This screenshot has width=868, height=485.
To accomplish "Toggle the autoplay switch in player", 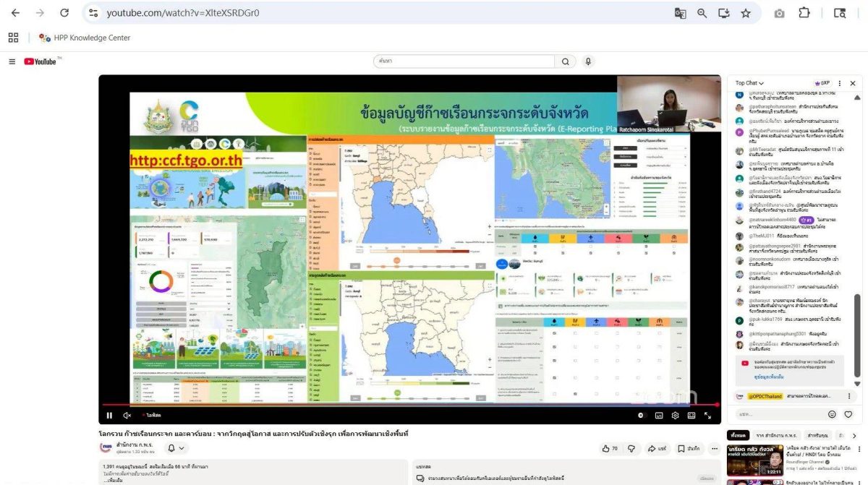I will [641, 416].
